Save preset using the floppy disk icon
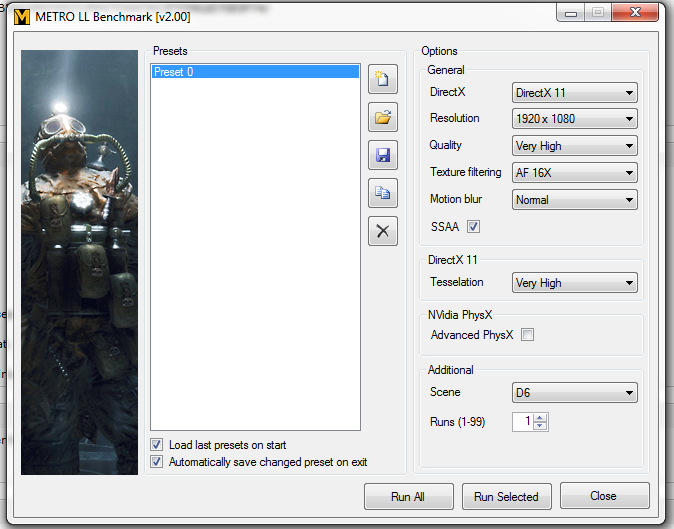 (x=383, y=155)
